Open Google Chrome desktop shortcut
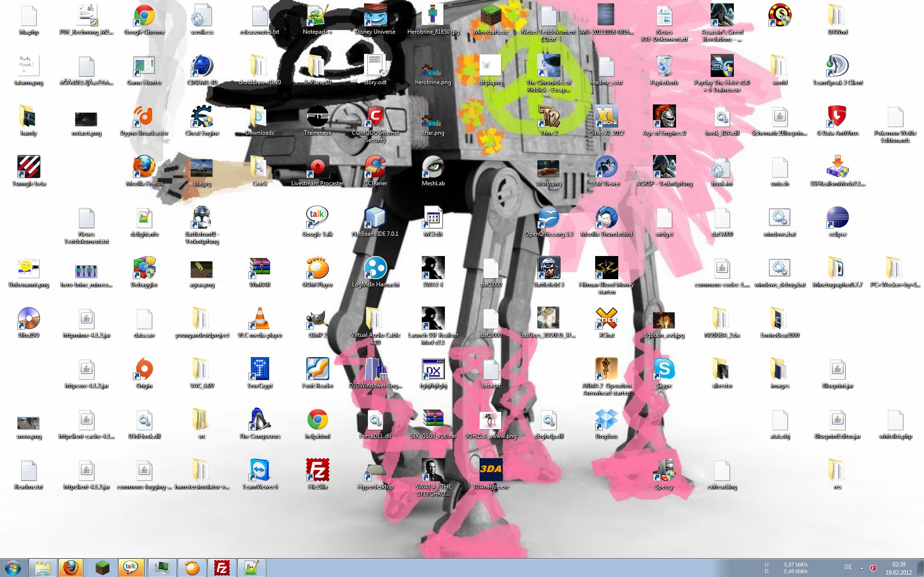Screen dimensions: 924x577 [144, 20]
